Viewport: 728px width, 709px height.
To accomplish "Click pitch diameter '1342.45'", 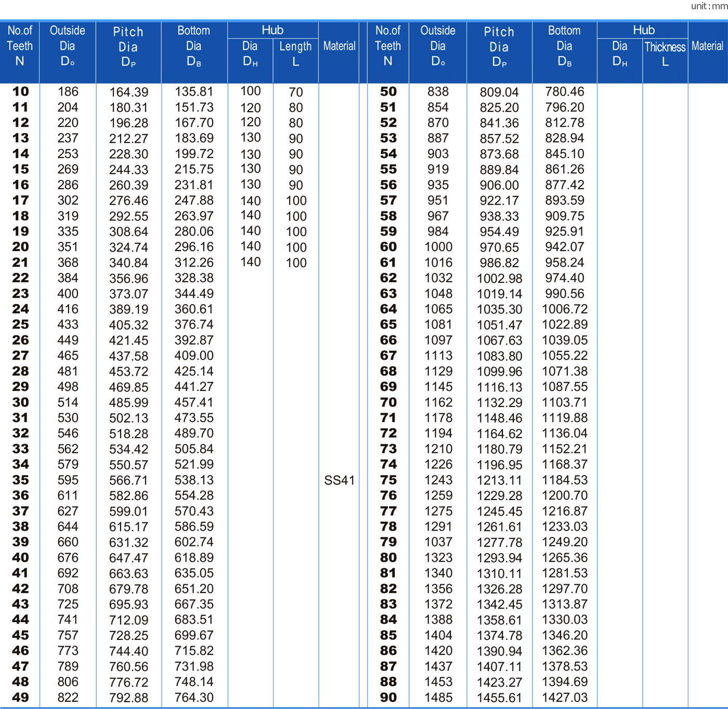I will point(499,605).
